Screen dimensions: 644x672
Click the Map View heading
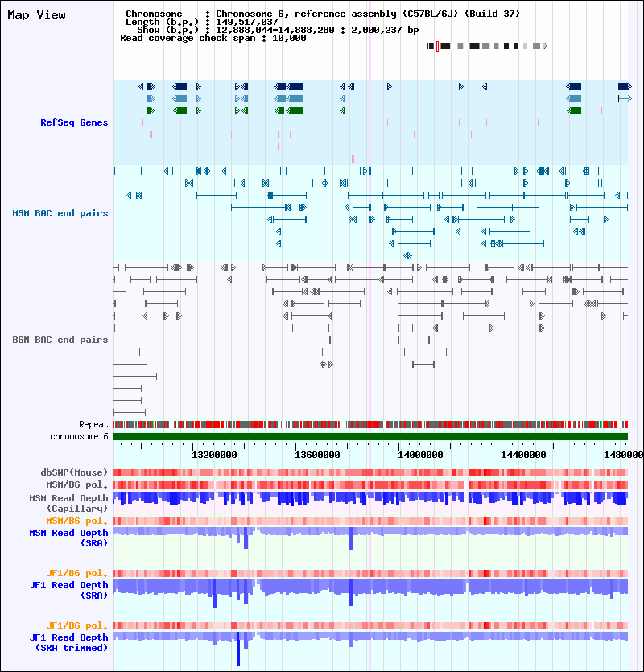(x=36, y=15)
